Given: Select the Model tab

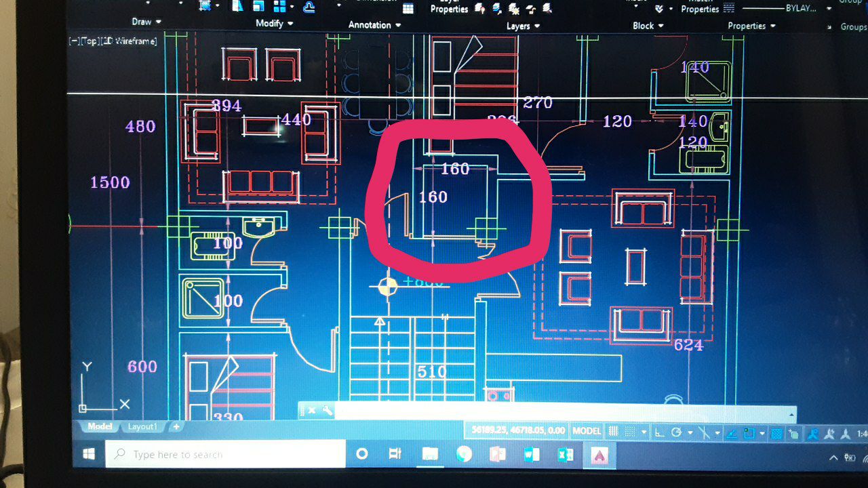Looking at the screenshot, I should click(100, 426).
